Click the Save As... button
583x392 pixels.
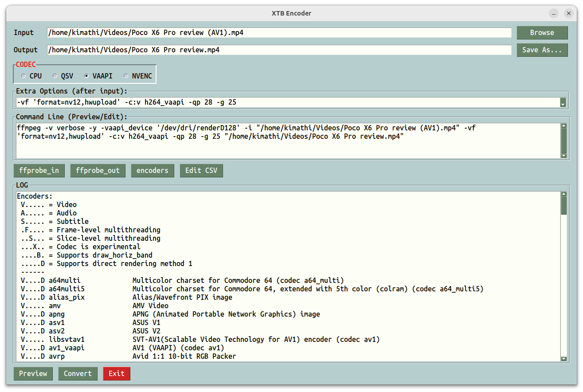(x=542, y=50)
